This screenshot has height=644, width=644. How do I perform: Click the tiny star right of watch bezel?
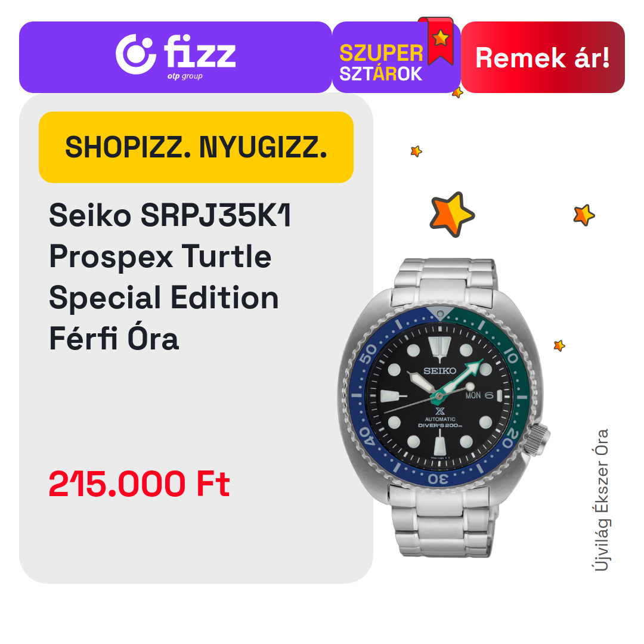pos(559,345)
